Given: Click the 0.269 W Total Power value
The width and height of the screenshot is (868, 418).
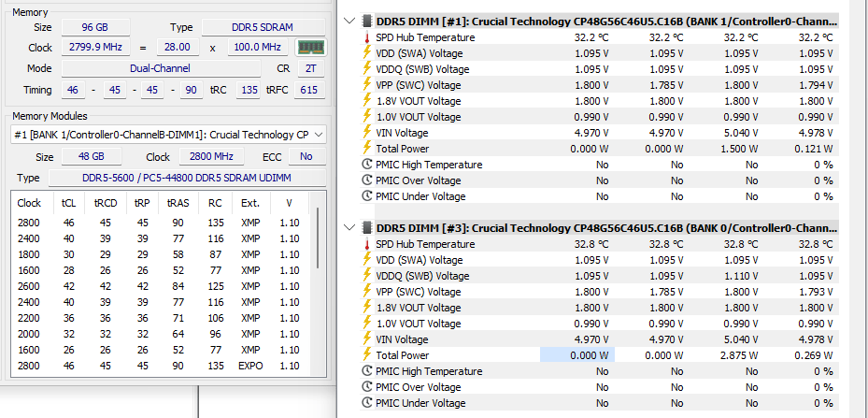Looking at the screenshot, I should tap(815, 355).
